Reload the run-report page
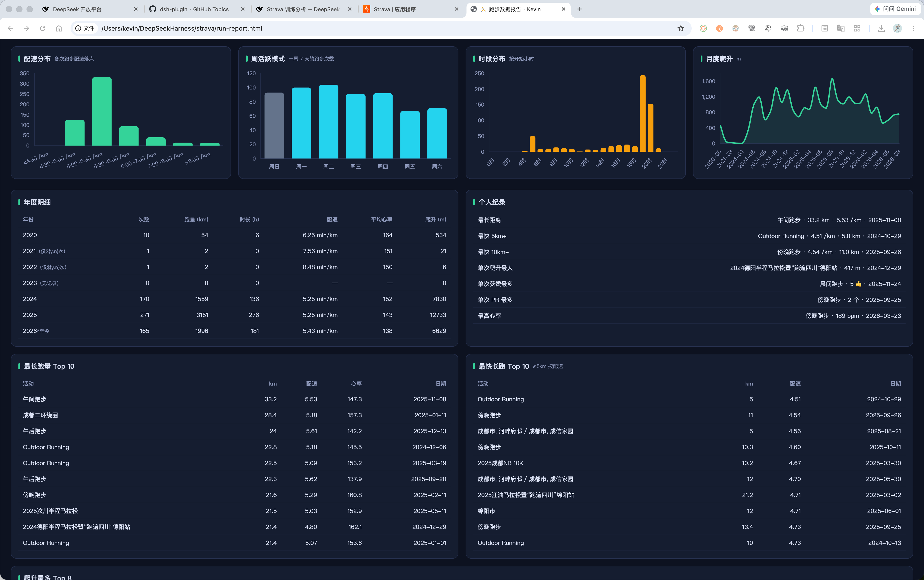This screenshot has height=580, width=924. [x=42, y=28]
